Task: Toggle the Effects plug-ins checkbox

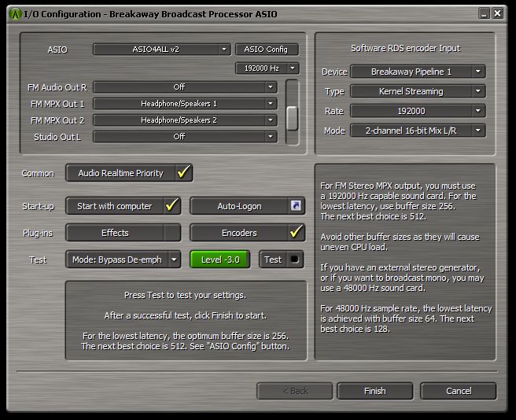Action: point(171,233)
